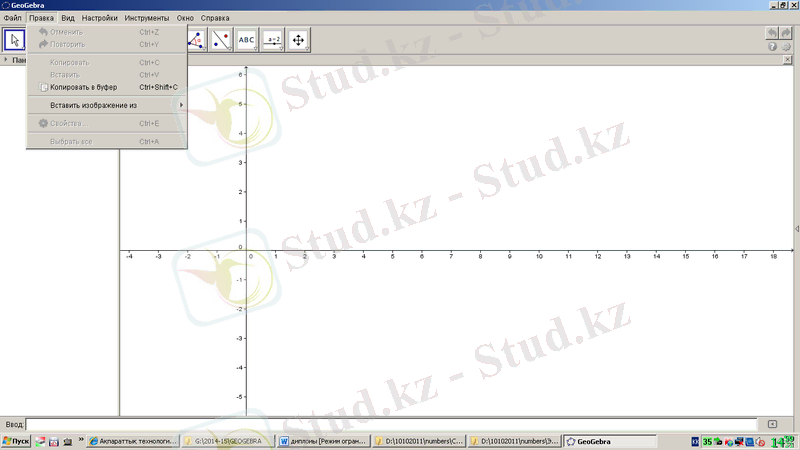Select the Move Graphics View tool
This screenshot has width=800, height=450.
click(x=298, y=40)
